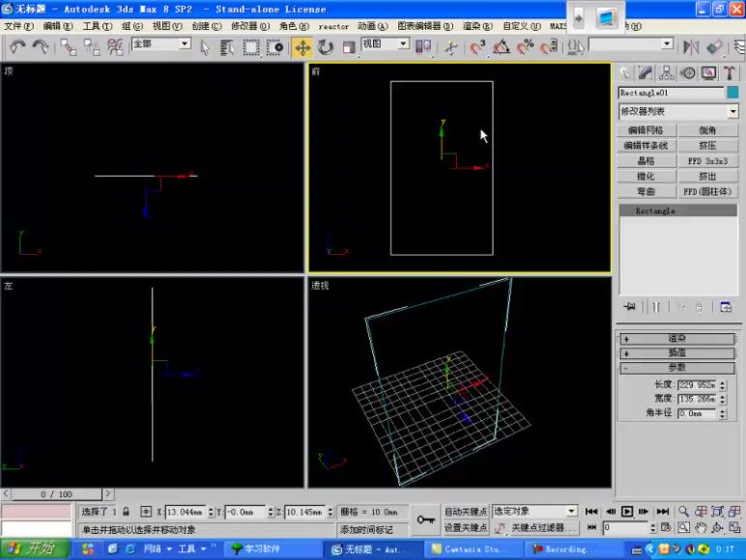Image resolution: width=746 pixels, height=560 pixels.
Task: Activate the Select and Rotate tool
Action: [x=326, y=47]
